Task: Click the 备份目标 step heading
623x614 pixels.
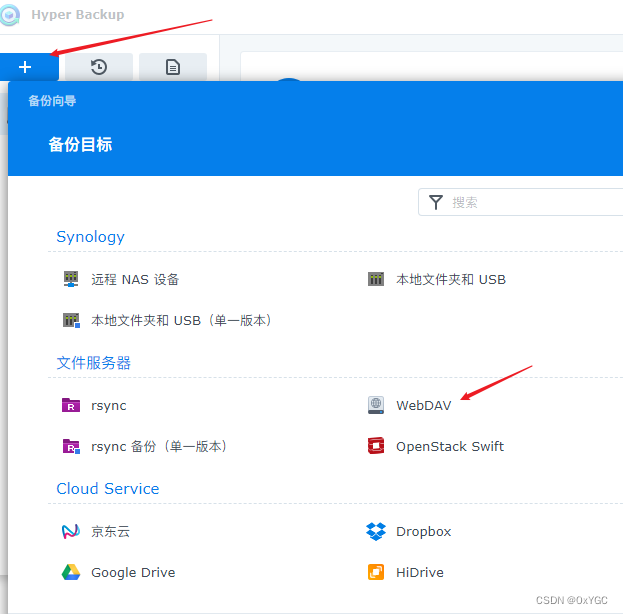Action: pyautogui.click(x=80, y=144)
